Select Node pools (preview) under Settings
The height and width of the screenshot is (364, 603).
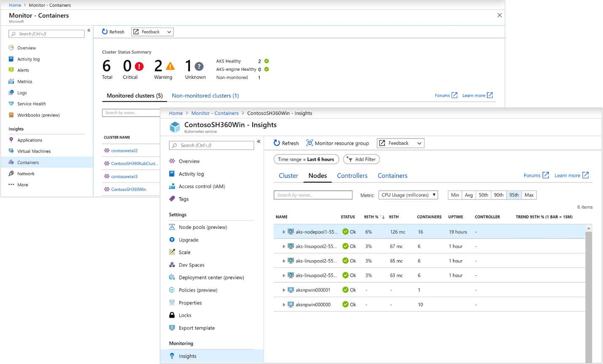click(x=202, y=227)
